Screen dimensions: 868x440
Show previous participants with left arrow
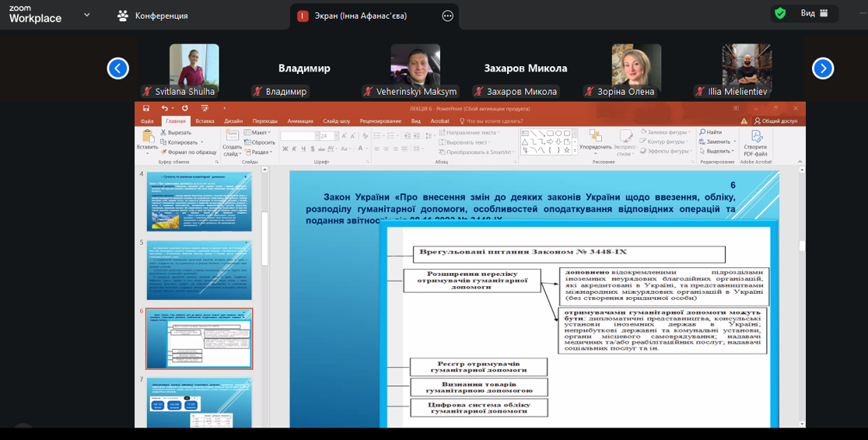(x=117, y=68)
